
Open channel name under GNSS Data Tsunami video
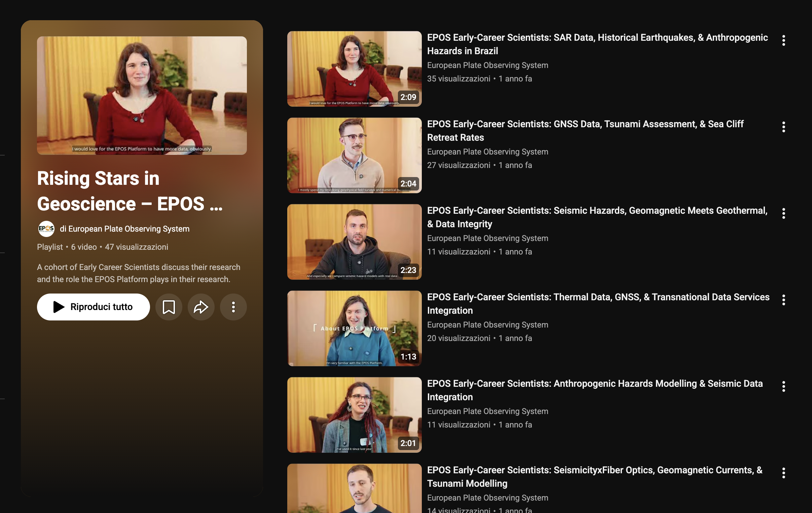point(488,151)
